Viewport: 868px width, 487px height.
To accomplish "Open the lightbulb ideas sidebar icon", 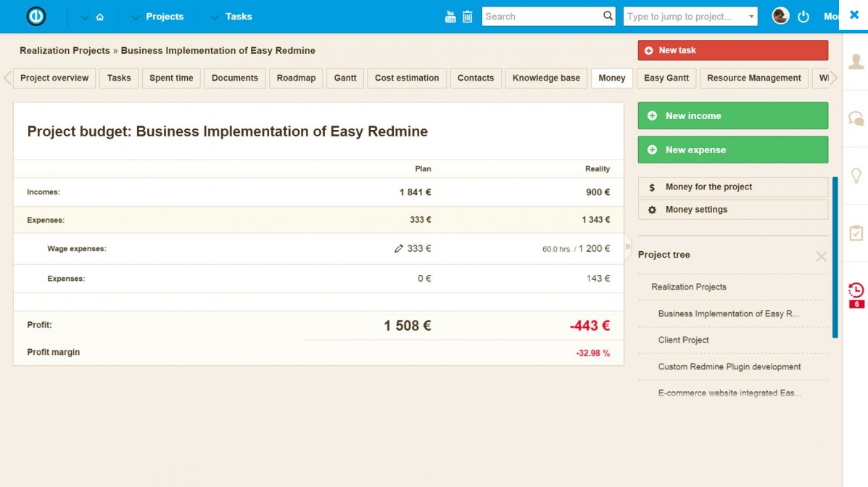I will 856,176.
